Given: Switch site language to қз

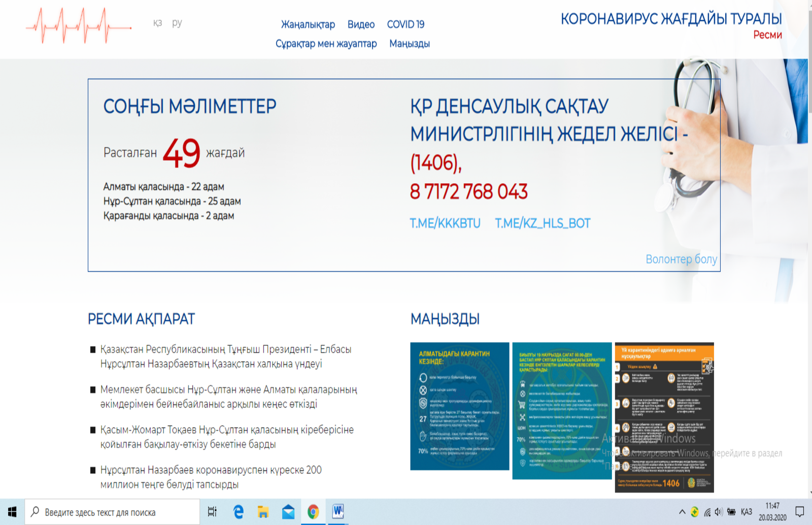Looking at the screenshot, I should 157,23.
